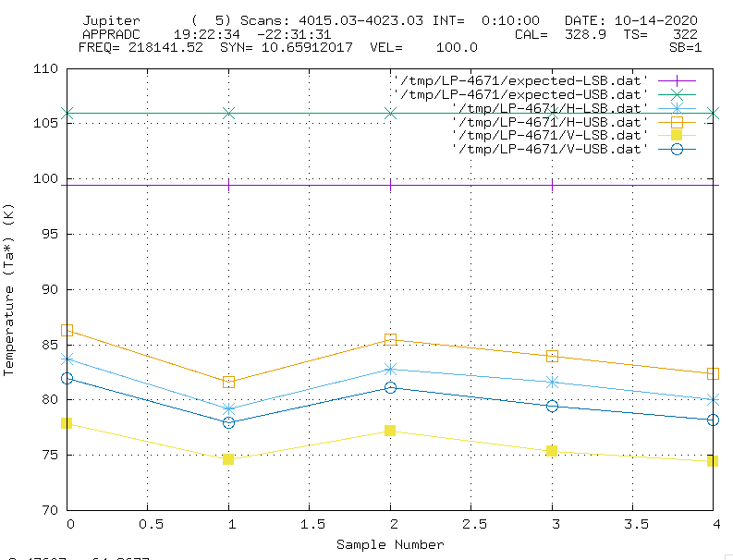Screen dimensions: 733x560
Task: Click the blue circle legend marker for V-USB
Action: click(x=677, y=149)
